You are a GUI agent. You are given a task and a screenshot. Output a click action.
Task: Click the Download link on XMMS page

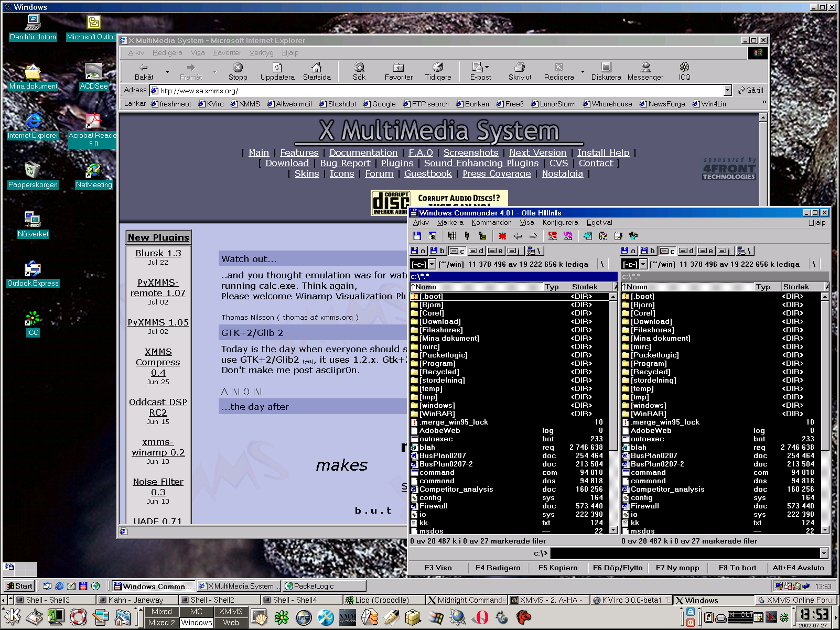tap(287, 163)
